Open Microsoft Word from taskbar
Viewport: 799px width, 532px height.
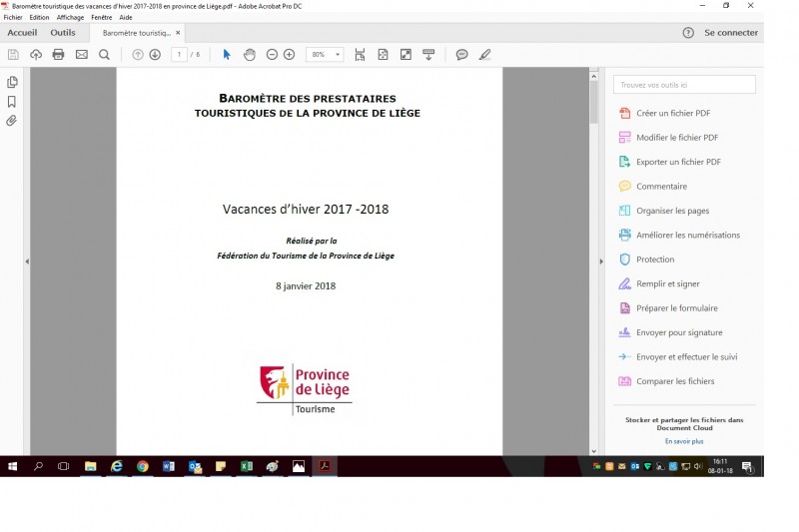[x=168, y=466]
